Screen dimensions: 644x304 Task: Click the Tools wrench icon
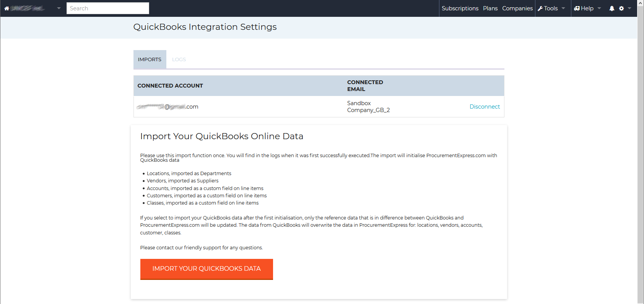click(540, 8)
